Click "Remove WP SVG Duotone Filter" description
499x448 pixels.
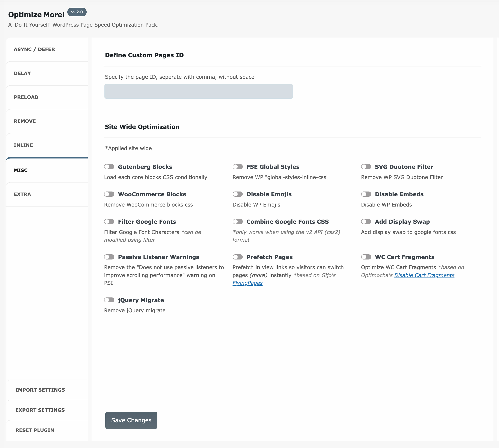[402, 177]
